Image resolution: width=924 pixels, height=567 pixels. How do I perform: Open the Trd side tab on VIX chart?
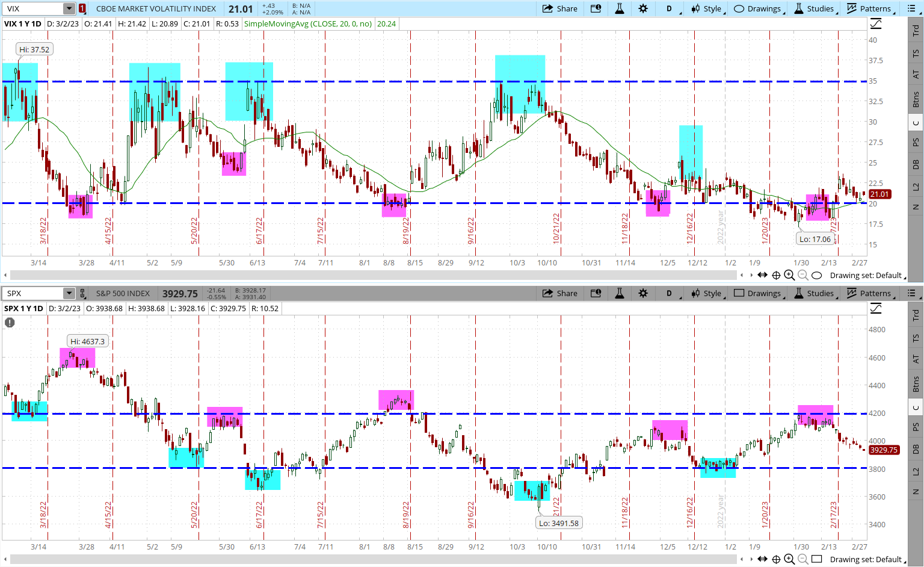tap(916, 29)
